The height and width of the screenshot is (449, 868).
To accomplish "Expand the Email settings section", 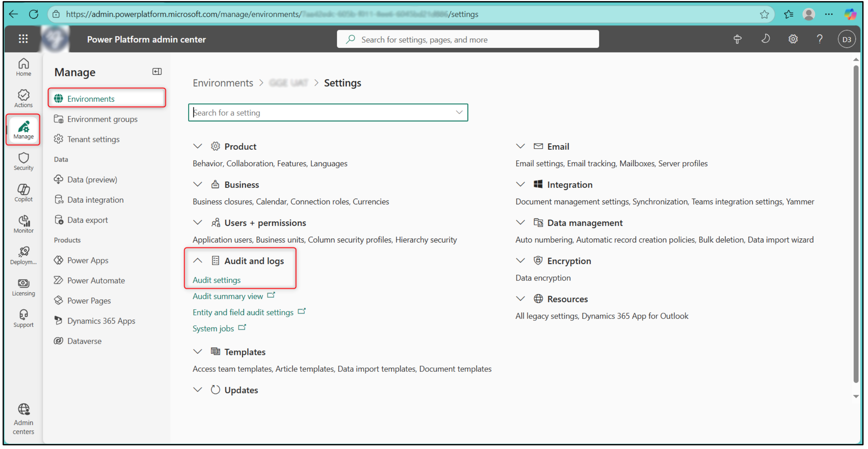I will click(521, 146).
